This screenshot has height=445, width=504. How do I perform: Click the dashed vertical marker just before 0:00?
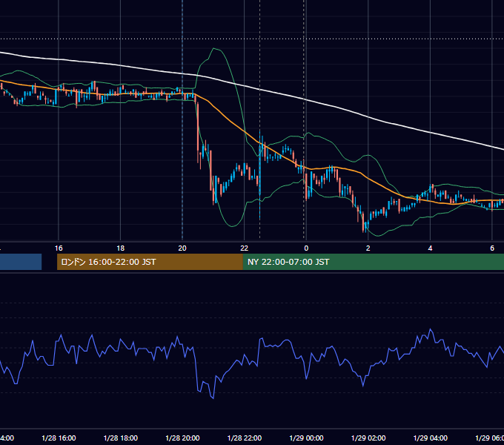pyautogui.click(x=304, y=120)
